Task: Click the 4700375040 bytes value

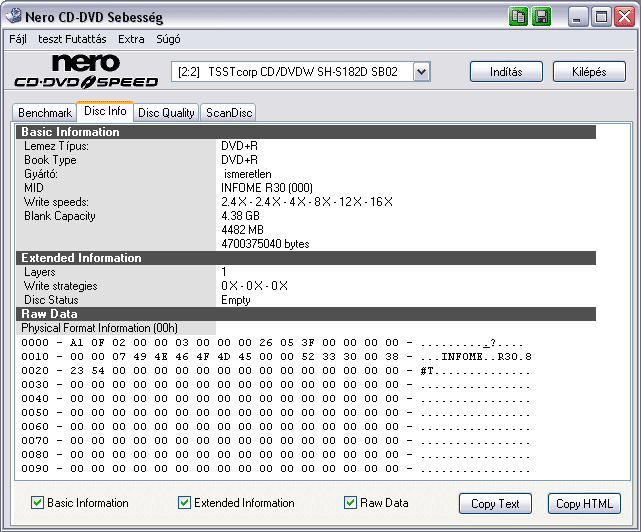Action: pyautogui.click(x=265, y=244)
